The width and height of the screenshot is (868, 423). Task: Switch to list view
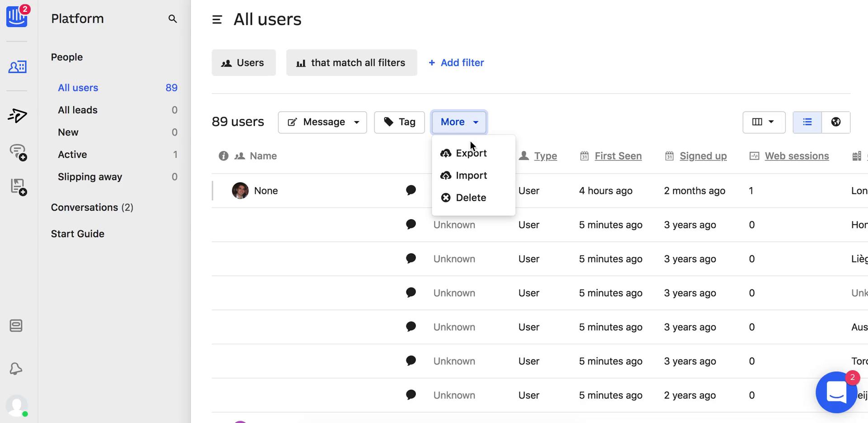point(807,122)
